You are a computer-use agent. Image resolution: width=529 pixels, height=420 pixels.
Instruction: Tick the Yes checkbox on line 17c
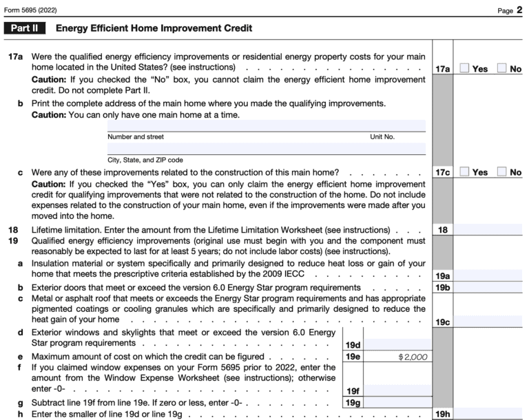pyautogui.click(x=464, y=171)
